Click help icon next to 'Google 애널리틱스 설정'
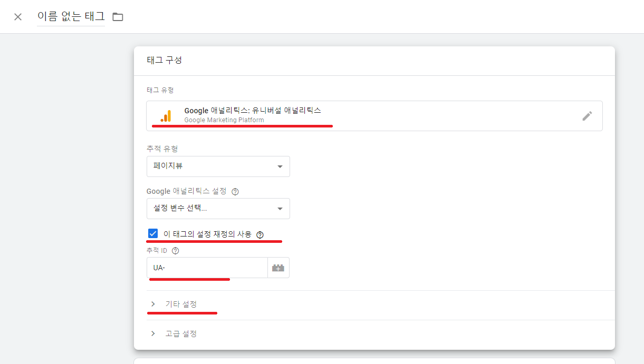 235,192
